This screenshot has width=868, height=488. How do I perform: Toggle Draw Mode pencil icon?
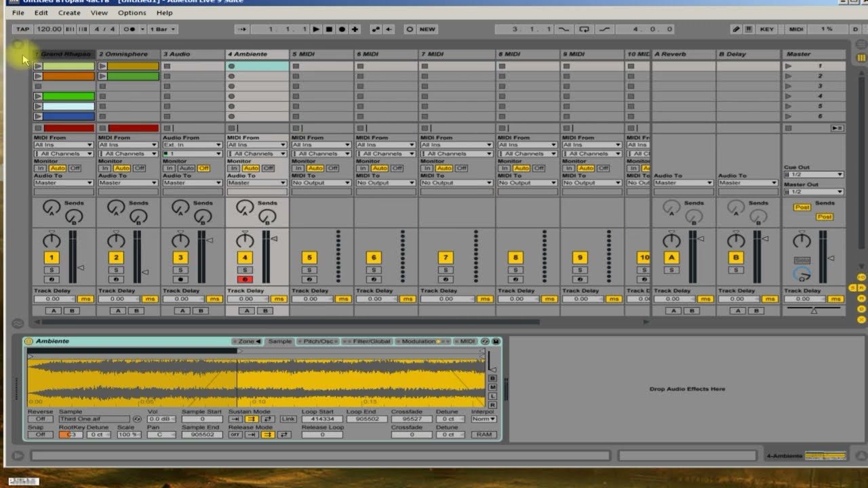736,29
